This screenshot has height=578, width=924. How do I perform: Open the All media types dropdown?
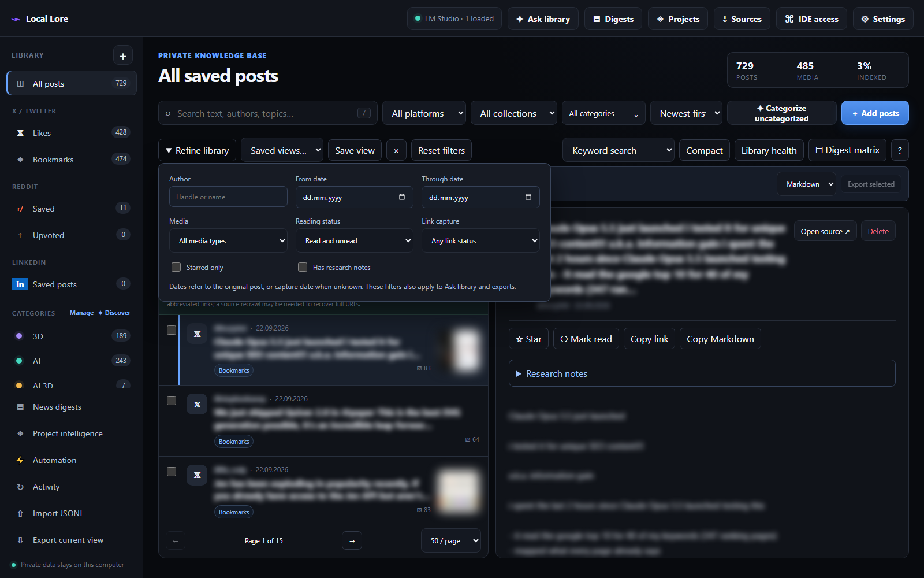(x=228, y=240)
